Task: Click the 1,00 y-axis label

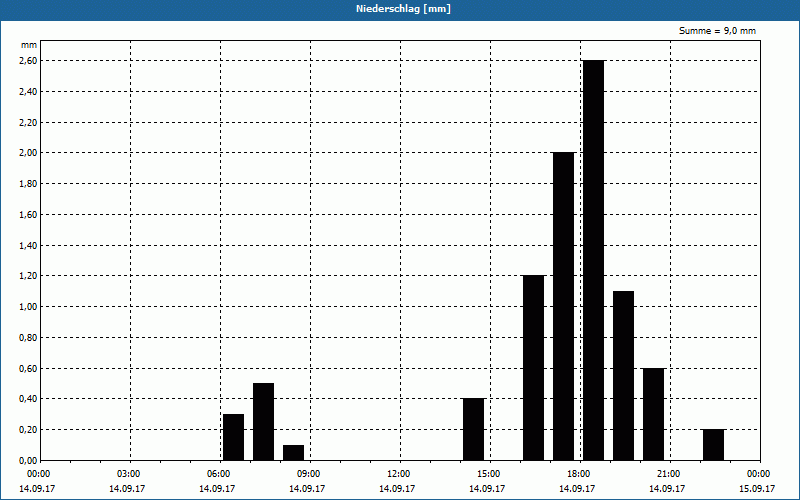Action: (28, 307)
